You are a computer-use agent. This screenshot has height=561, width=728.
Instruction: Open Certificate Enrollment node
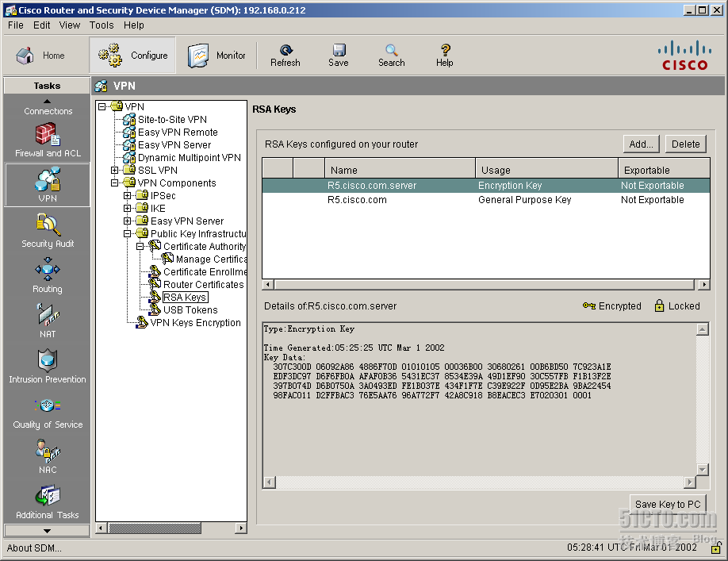(x=205, y=271)
